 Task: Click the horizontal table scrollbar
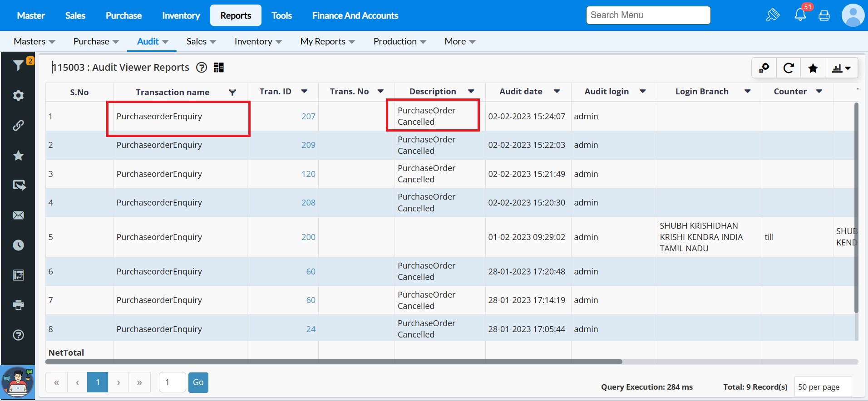click(334, 362)
